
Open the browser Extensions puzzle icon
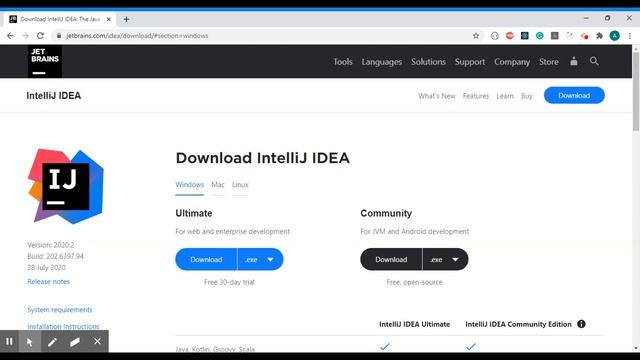[x=600, y=36]
